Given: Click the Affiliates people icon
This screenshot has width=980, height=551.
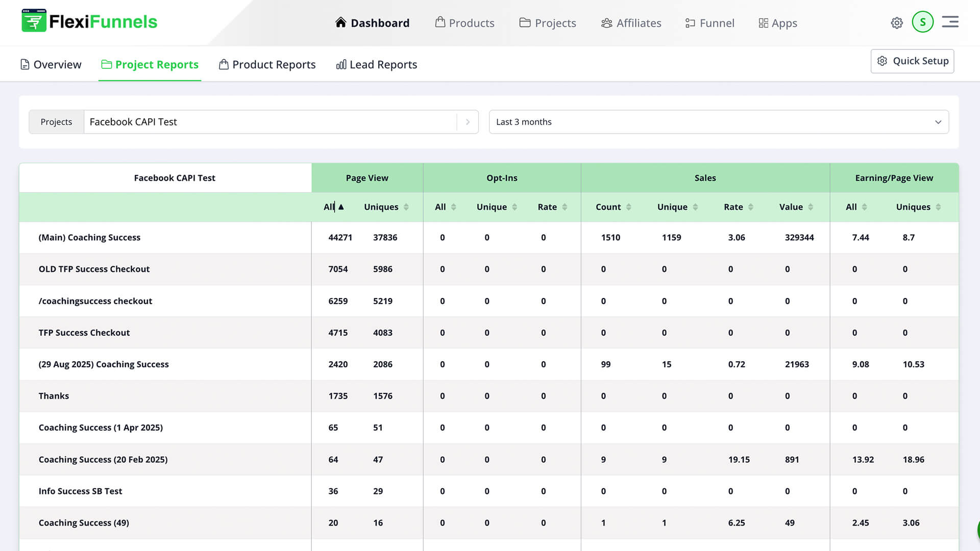Looking at the screenshot, I should [606, 22].
